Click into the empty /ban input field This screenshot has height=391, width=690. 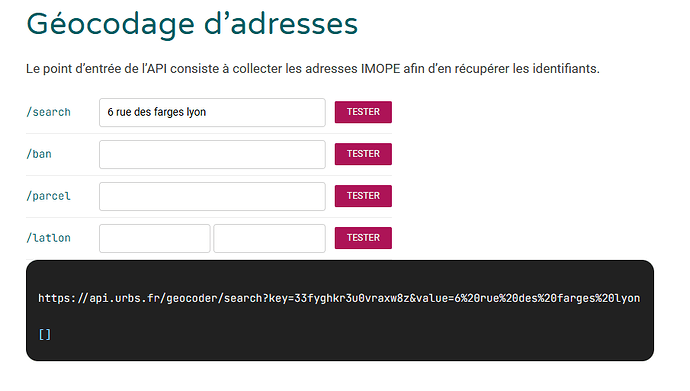(x=212, y=154)
